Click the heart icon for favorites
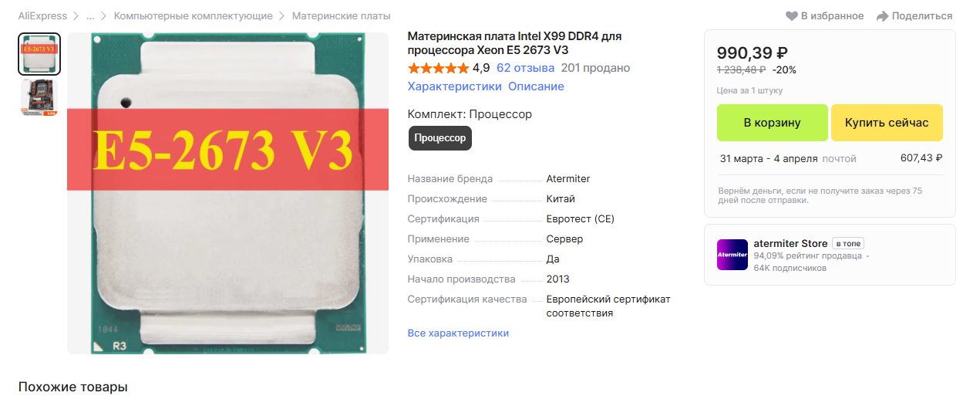 click(792, 16)
